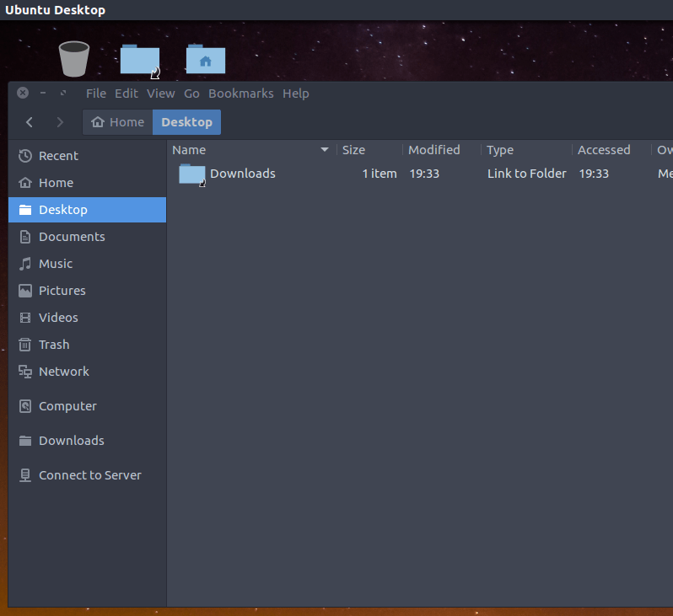The width and height of the screenshot is (673, 616).
Task: Sort files by the Type column header
Action: click(500, 150)
